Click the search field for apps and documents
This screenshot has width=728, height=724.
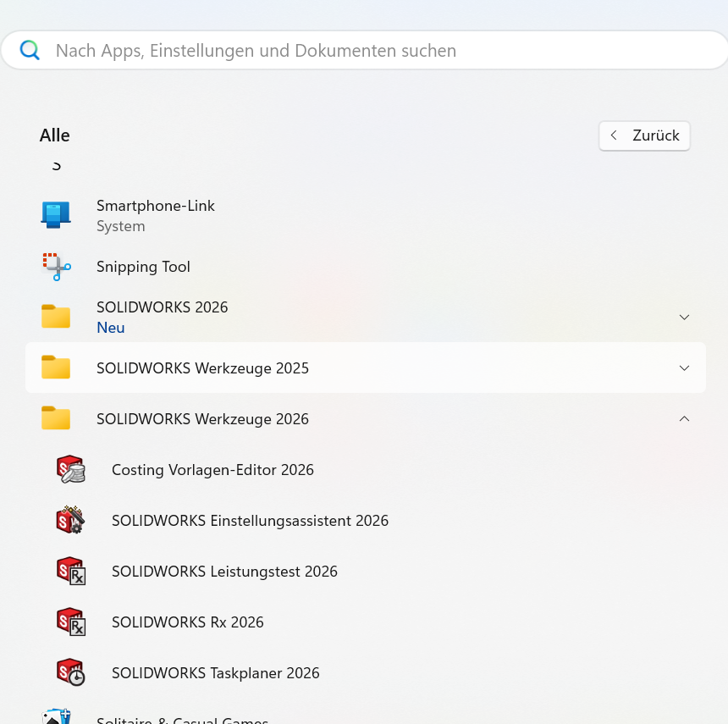pos(364,50)
